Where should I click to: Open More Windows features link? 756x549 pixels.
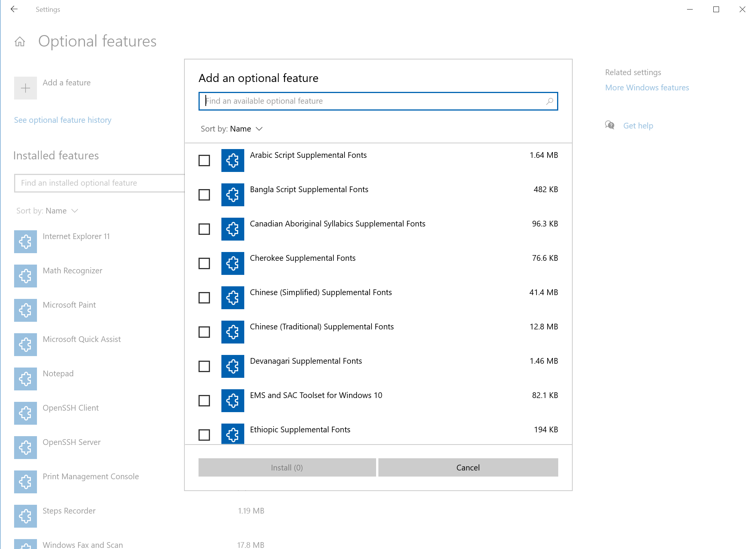point(647,88)
